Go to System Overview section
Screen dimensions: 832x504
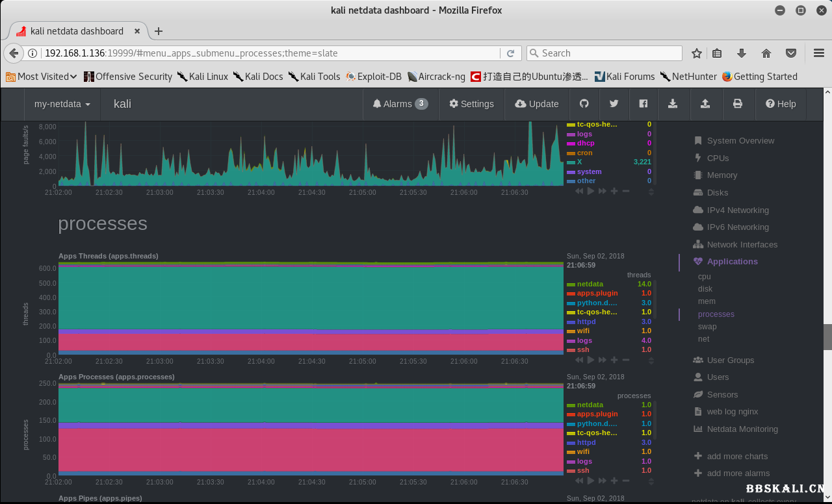point(740,141)
